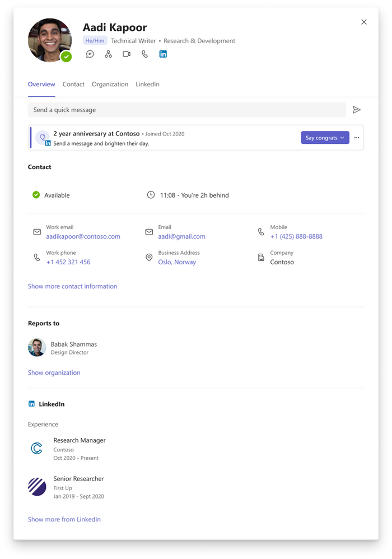Open more options on the anniversary banner
Viewport: 392px width, 559px height.
pyautogui.click(x=357, y=137)
